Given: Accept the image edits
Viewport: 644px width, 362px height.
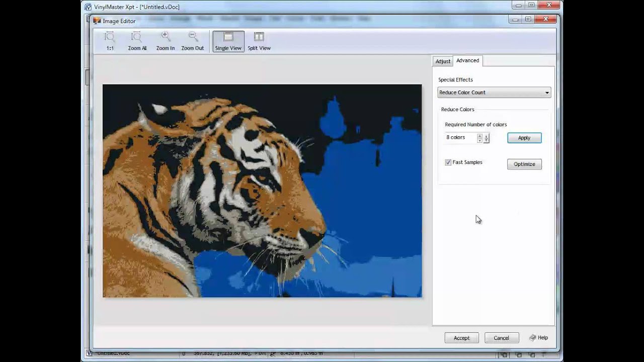Looking at the screenshot, I should click(x=461, y=338).
